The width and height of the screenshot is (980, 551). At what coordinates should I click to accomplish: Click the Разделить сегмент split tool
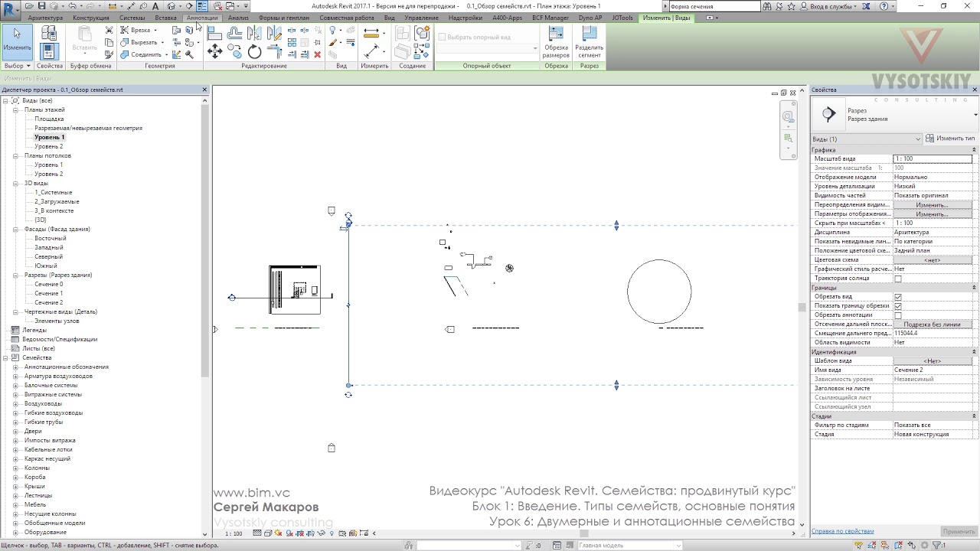[x=589, y=42]
